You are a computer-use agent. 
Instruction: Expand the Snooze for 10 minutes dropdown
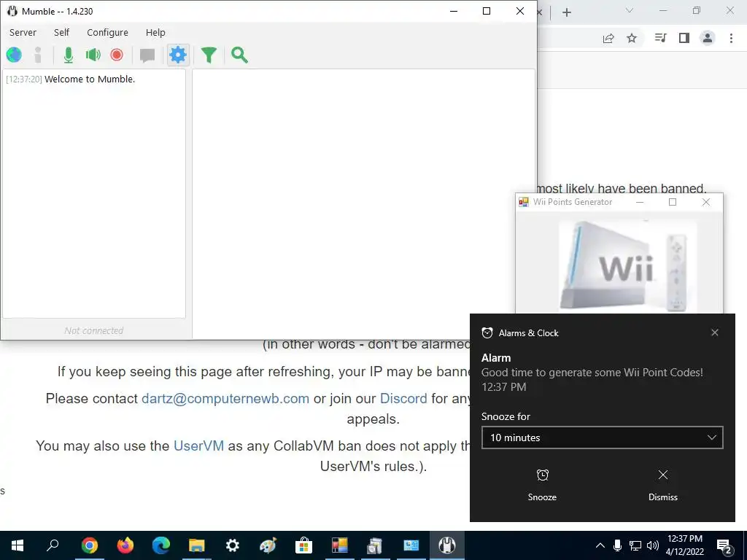click(x=602, y=437)
